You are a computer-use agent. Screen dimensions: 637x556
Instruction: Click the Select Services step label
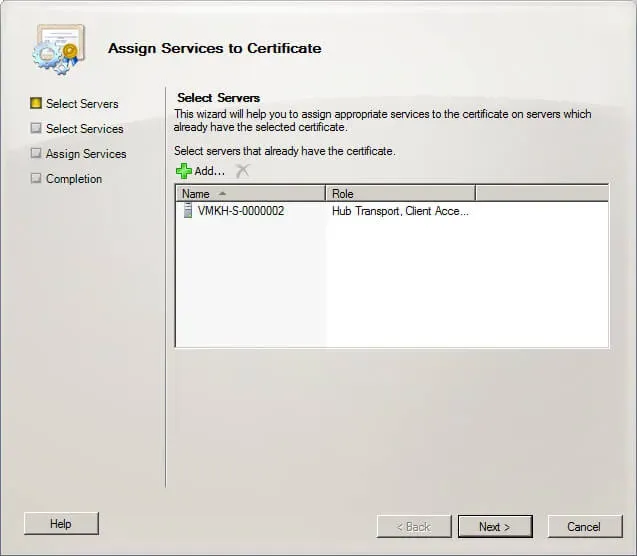(84, 129)
